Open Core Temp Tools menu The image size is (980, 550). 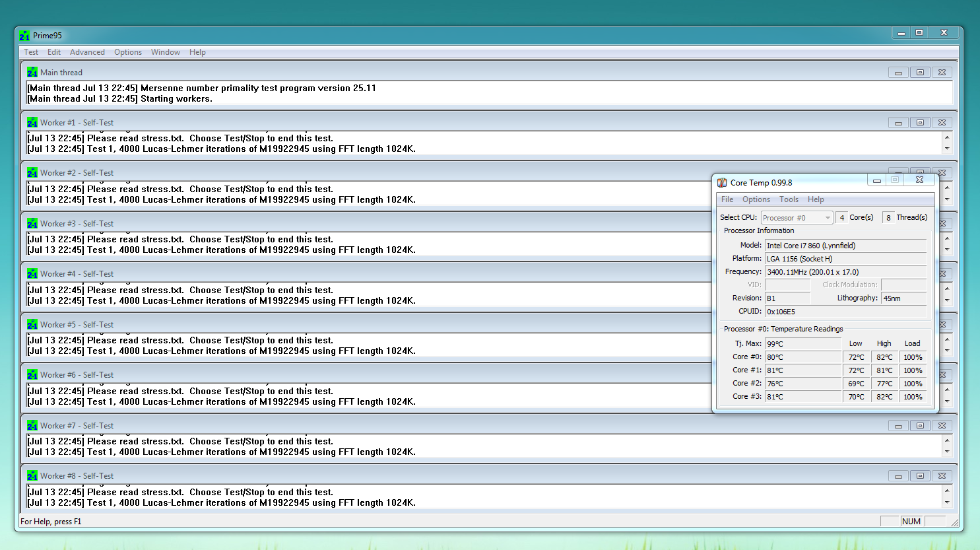coord(789,199)
